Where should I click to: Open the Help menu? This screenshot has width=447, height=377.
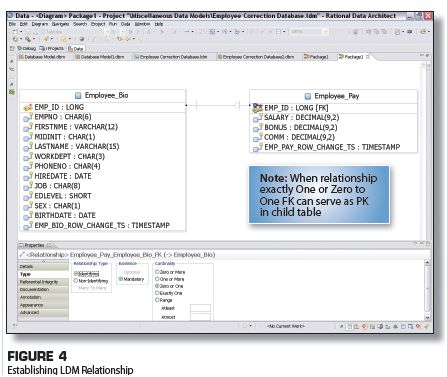point(159,24)
